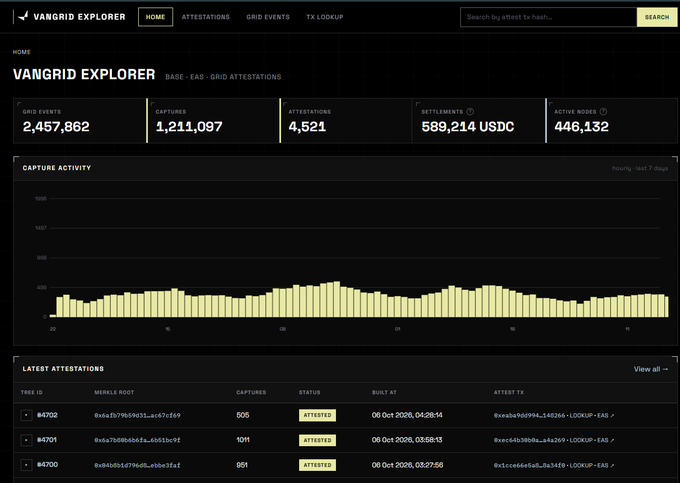Expand the row for tree #4700
Screen dimensions: 680x483
pos(26,465)
